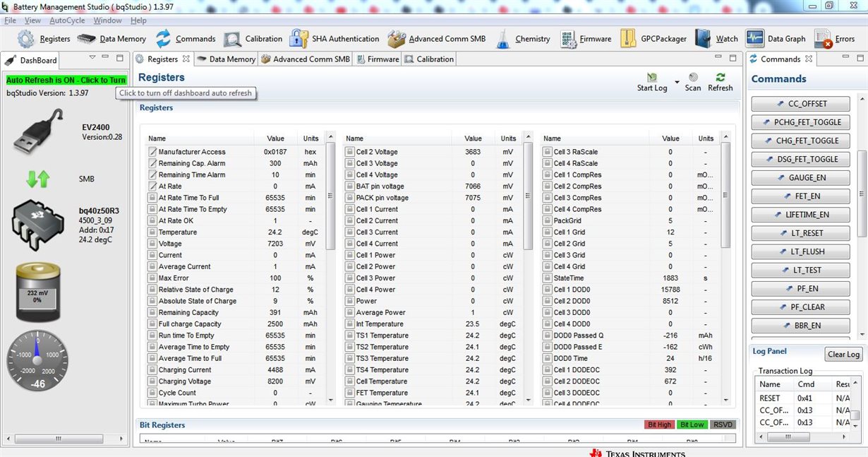
Task: Switch to the Calibration tab
Action: 429,59
